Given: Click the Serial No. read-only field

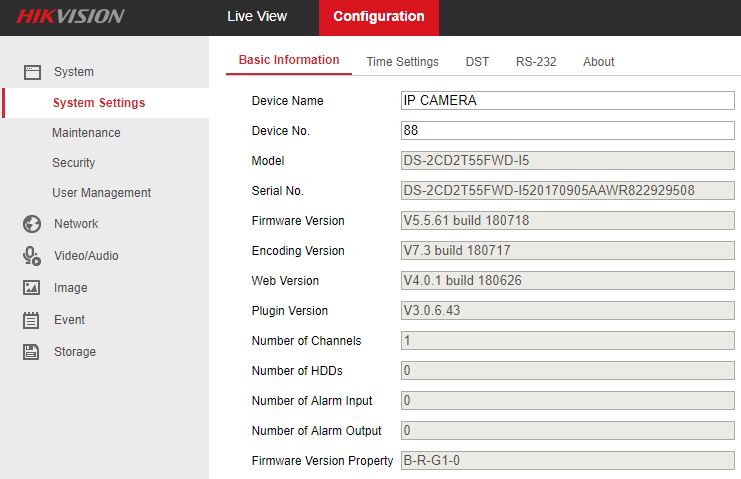Looking at the screenshot, I should (568, 190).
